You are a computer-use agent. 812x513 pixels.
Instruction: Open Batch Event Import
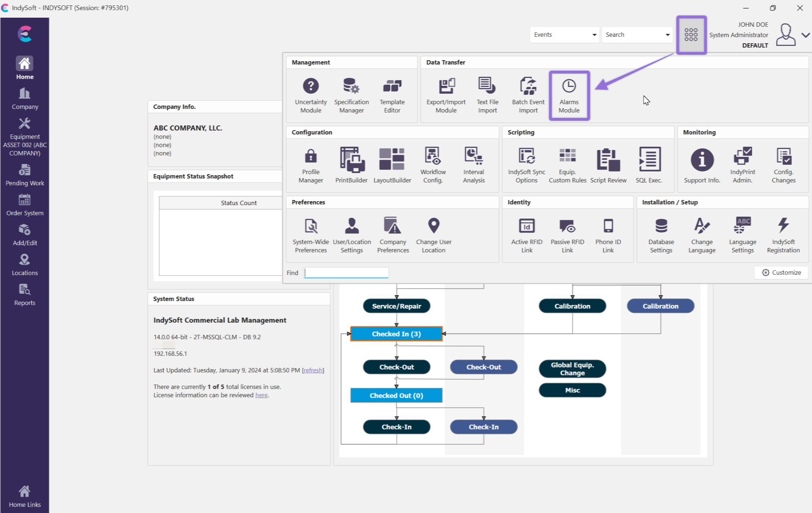(528, 95)
